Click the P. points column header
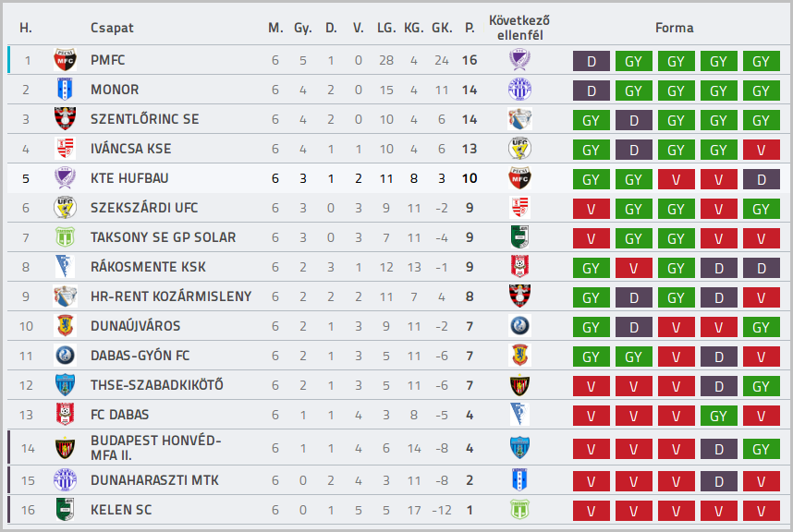The image size is (793, 532). [x=470, y=28]
